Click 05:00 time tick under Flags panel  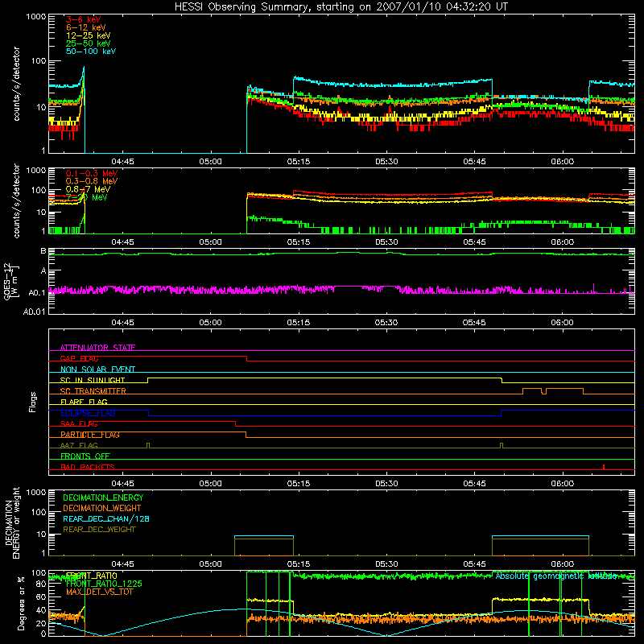click(x=211, y=484)
